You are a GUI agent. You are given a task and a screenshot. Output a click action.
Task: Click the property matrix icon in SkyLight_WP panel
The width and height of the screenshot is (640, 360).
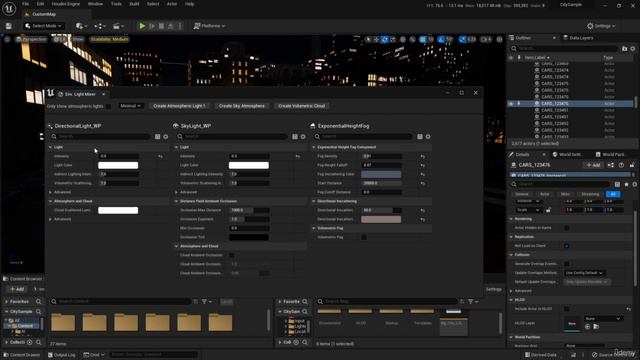tap(295, 136)
